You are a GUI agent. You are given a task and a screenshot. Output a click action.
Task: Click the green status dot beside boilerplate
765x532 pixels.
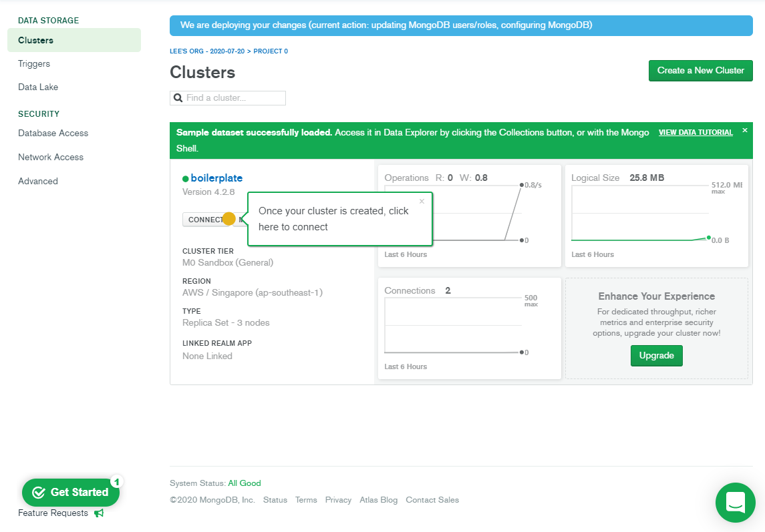tap(185, 179)
